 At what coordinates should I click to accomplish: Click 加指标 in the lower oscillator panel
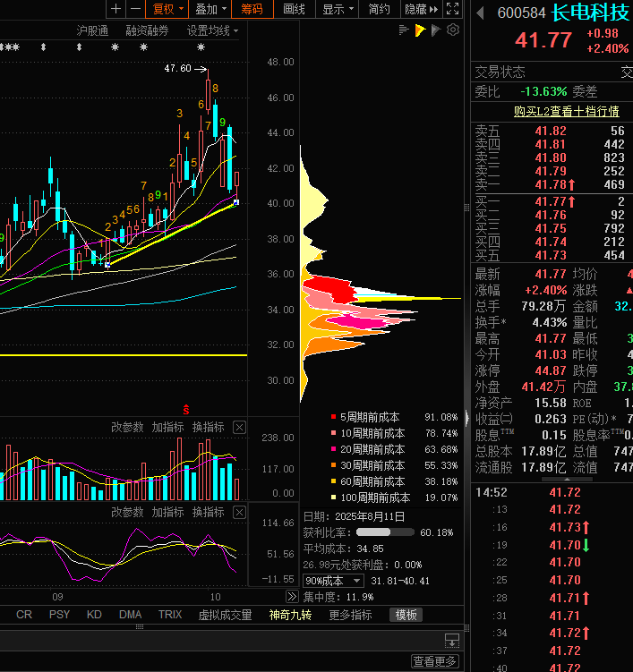(x=167, y=512)
